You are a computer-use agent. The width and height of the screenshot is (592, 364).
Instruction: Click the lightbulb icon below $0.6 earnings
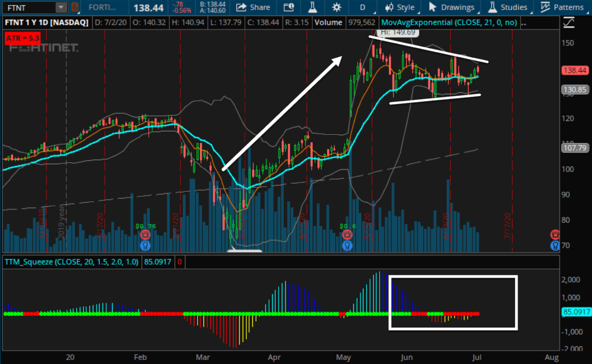pos(347,246)
